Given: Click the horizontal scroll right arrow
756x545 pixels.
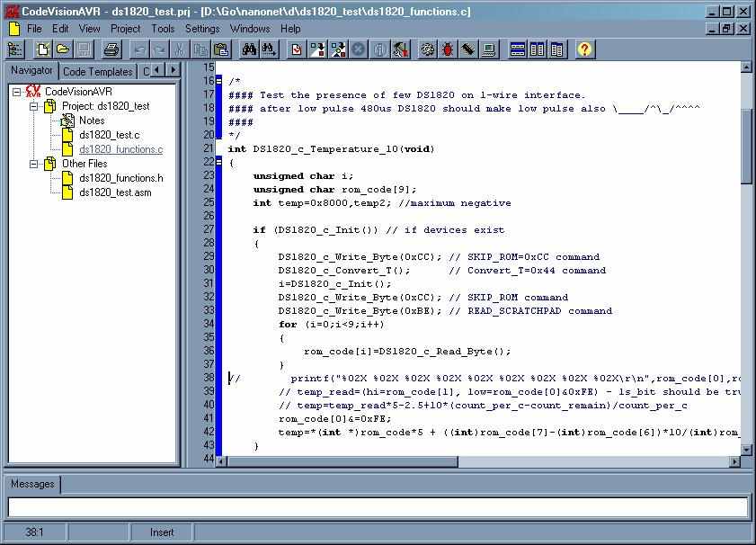Looking at the screenshot, I should 734,462.
